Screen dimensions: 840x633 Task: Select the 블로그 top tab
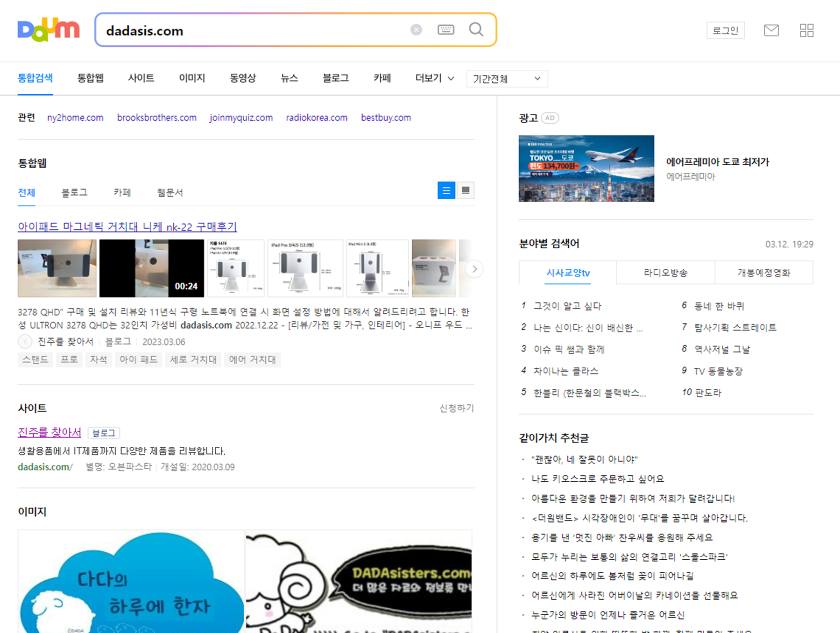tap(336, 78)
